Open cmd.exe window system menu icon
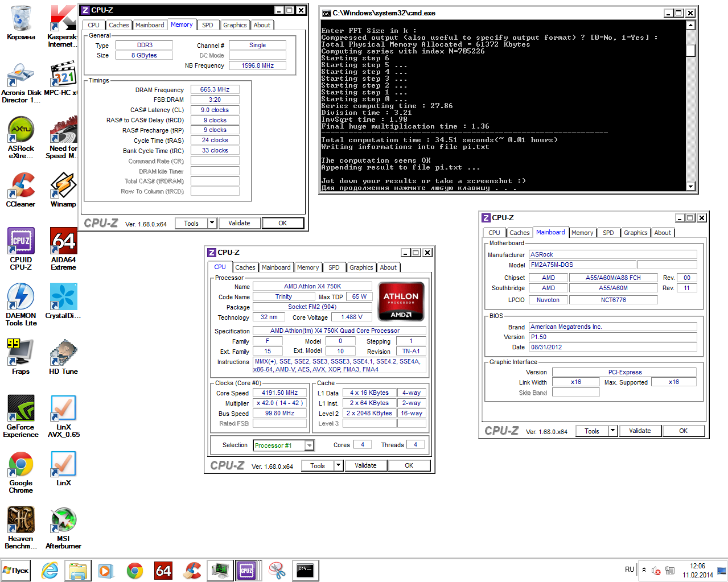 326,13
